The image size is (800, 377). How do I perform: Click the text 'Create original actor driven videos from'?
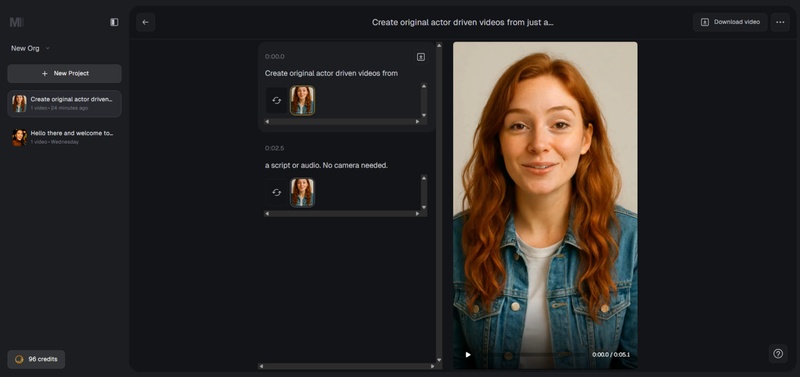pos(331,73)
